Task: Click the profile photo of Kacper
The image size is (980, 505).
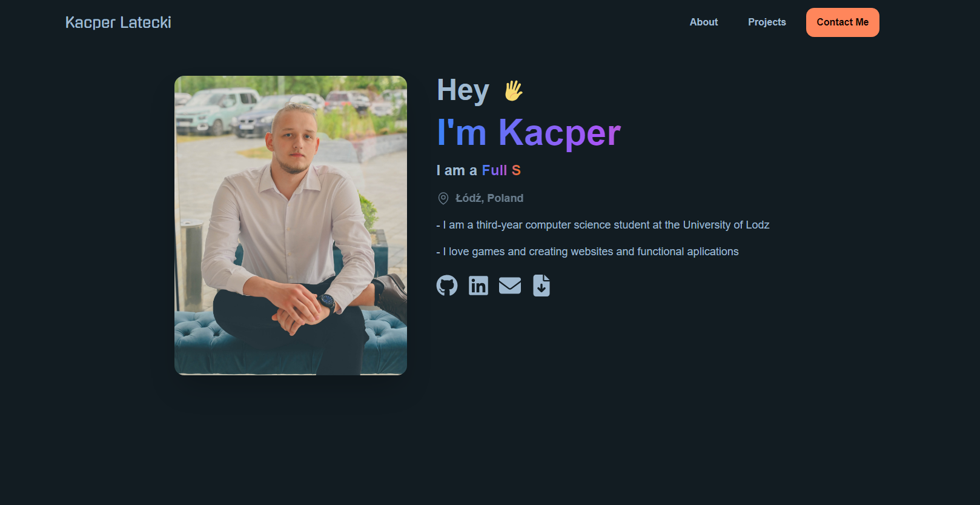Action: click(x=291, y=226)
